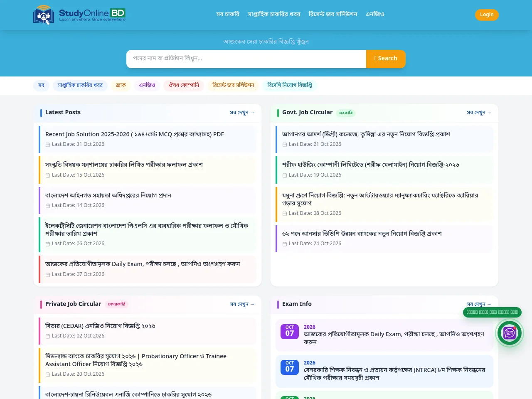
Task: Click calendar icon beside Last Date: 08 Oct 2026
Action: pyautogui.click(x=285, y=214)
